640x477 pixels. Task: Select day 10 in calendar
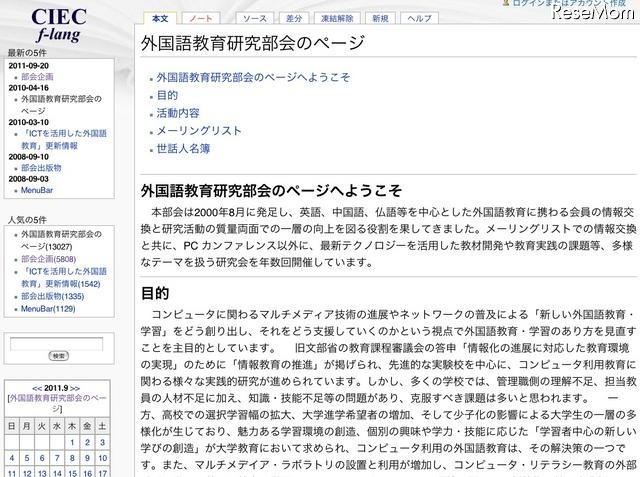click(x=102, y=458)
